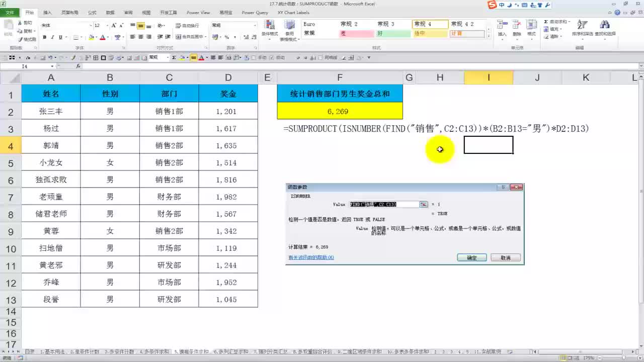
Task: Click the Value input field in dialog
Action: (384, 204)
